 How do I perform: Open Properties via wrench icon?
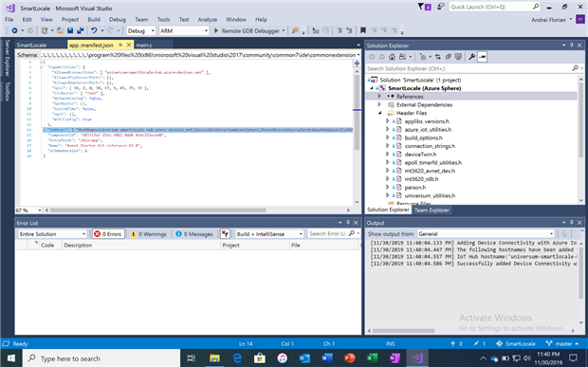[x=471, y=57]
